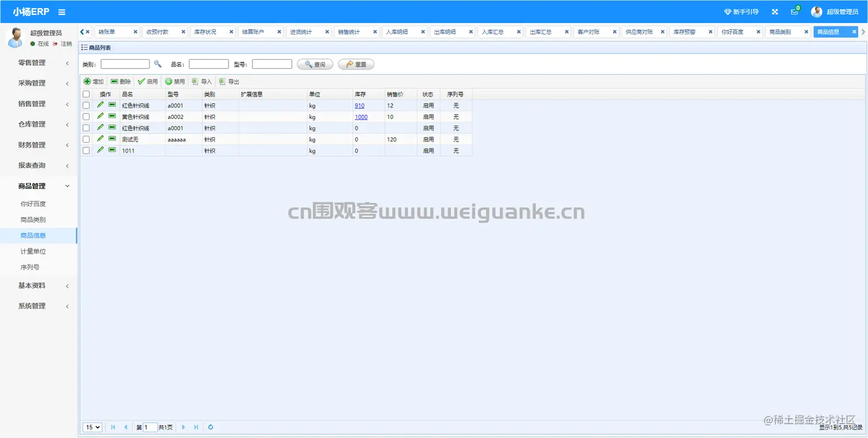Click the 品名 search input field
Screen dimensions: 868x438
pyautogui.click(x=209, y=64)
